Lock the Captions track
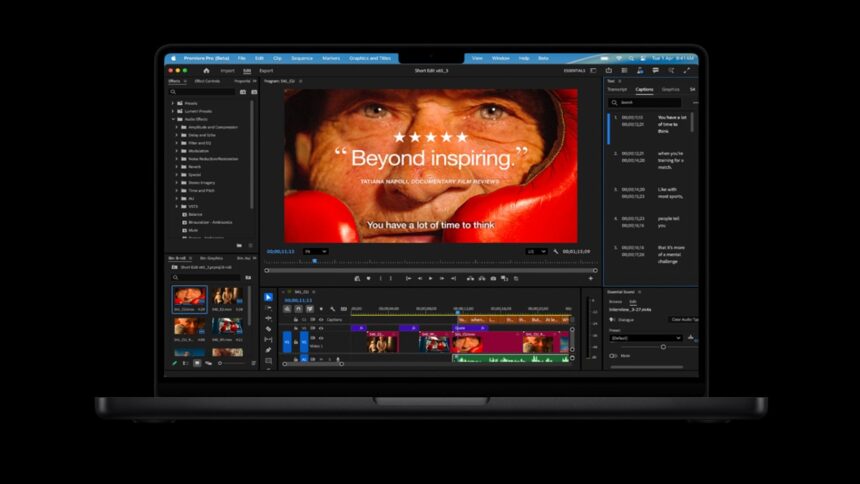Screen dimensions: 860x484 coord(296,319)
